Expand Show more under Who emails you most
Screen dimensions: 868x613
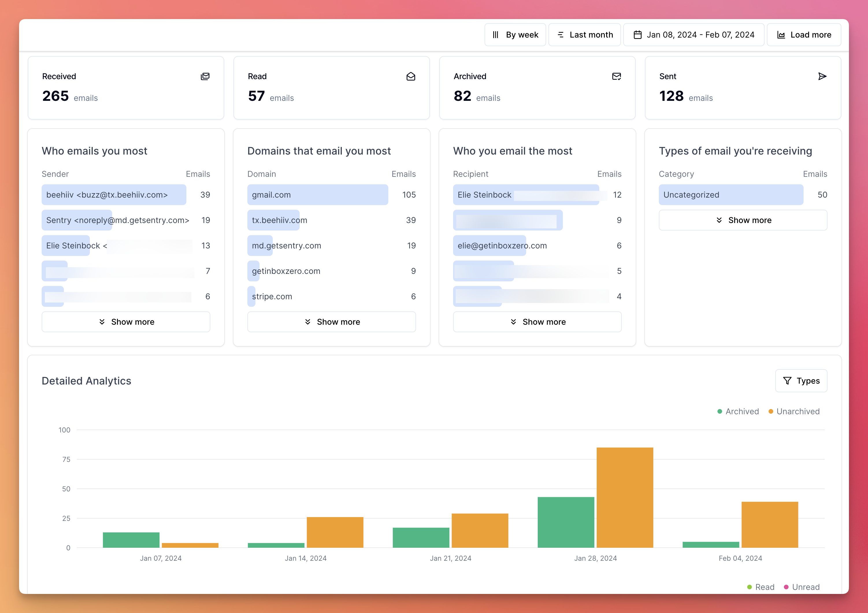(x=126, y=322)
